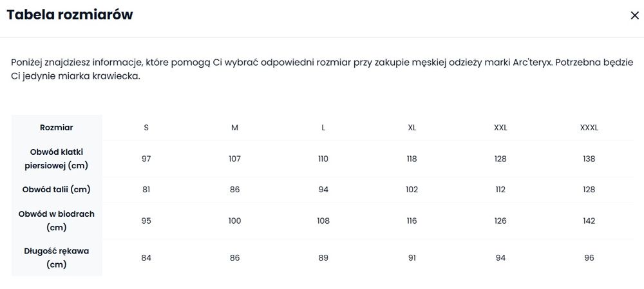
Task: Select the M size column header
Action: coord(235,128)
